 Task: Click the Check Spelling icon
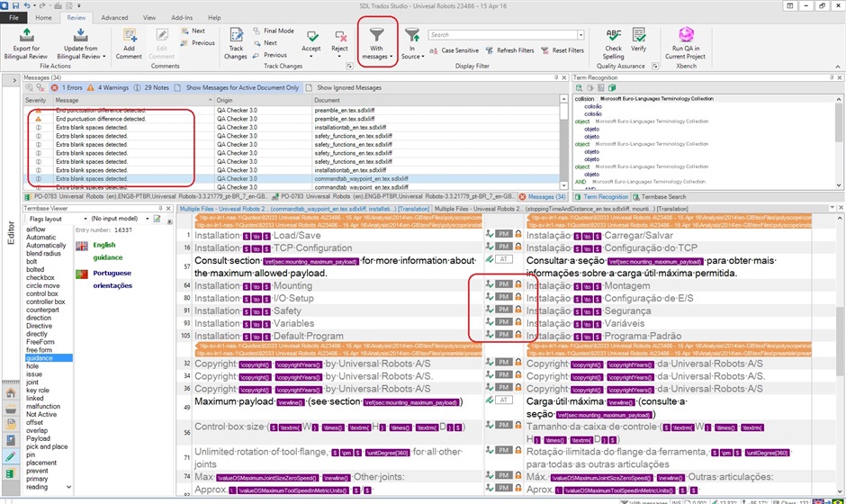613,36
